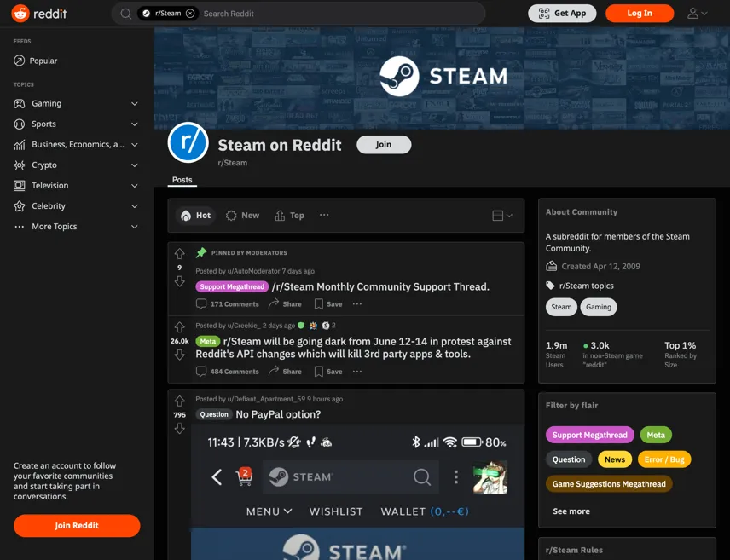Click the Gaming controller icon
Screen dimensions: 730x560
19,103
